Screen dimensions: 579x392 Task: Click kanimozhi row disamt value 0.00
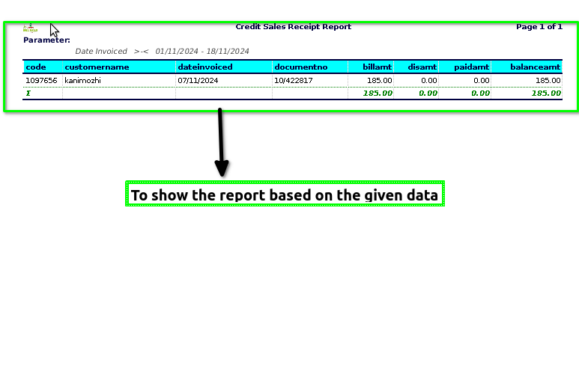429,80
